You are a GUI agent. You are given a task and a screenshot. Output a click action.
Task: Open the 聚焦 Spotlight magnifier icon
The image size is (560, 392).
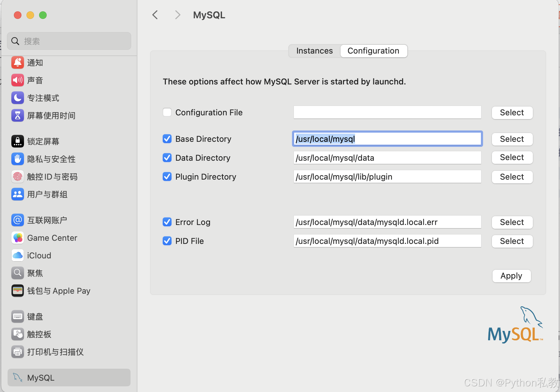click(x=18, y=273)
